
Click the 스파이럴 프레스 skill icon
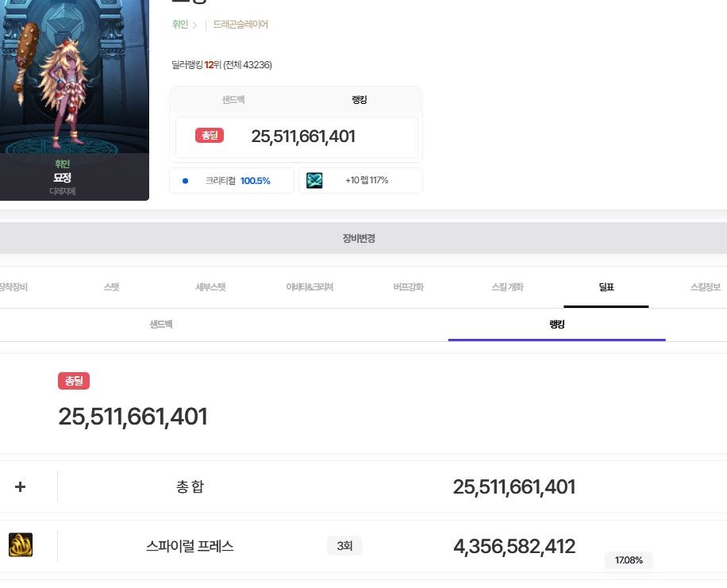pos(21,545)
